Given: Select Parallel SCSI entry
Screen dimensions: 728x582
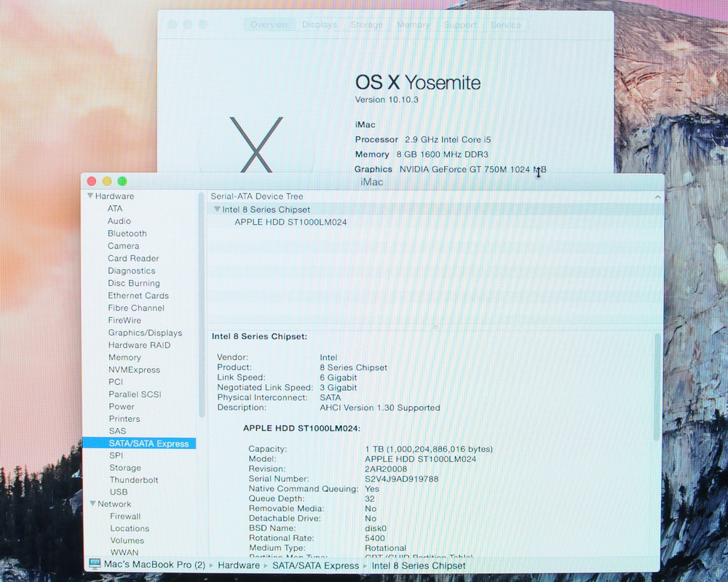Looking at the screenshot, I should point(135,394).
